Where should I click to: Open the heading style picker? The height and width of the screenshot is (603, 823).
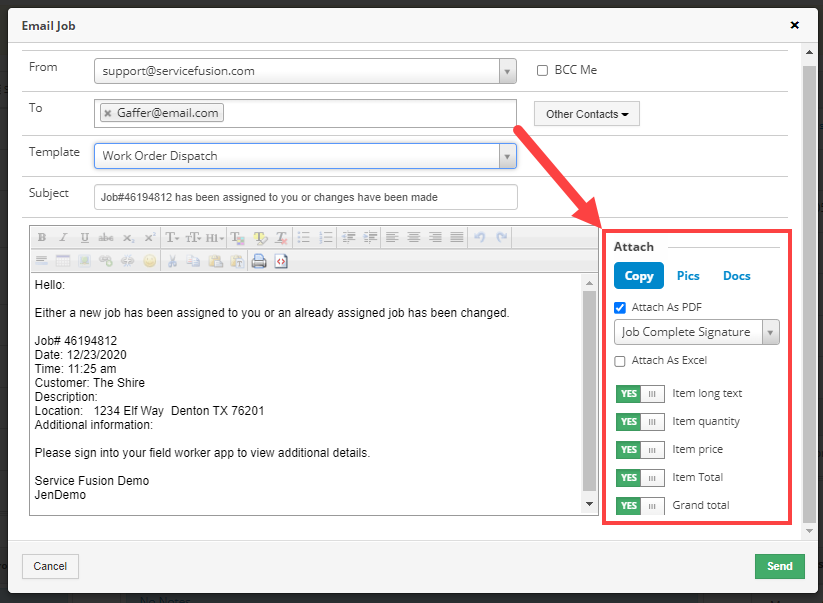[215, 238]
